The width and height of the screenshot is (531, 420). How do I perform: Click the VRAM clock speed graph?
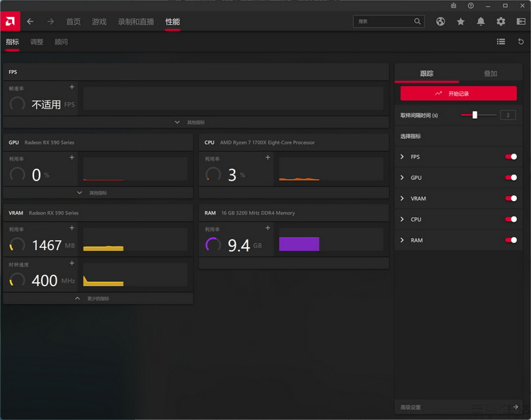pyautogui.click(x=135, y=275)
